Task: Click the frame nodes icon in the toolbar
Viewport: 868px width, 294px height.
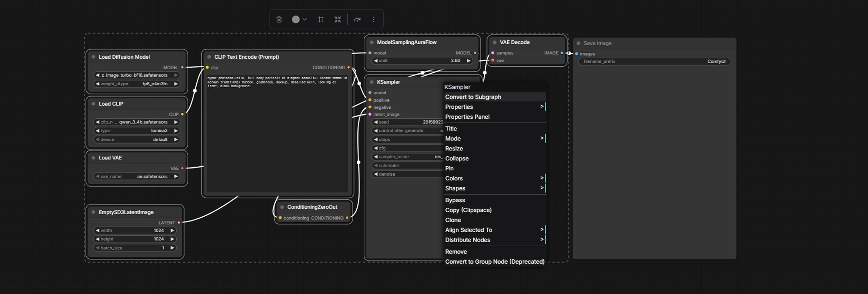Action: 321,19
